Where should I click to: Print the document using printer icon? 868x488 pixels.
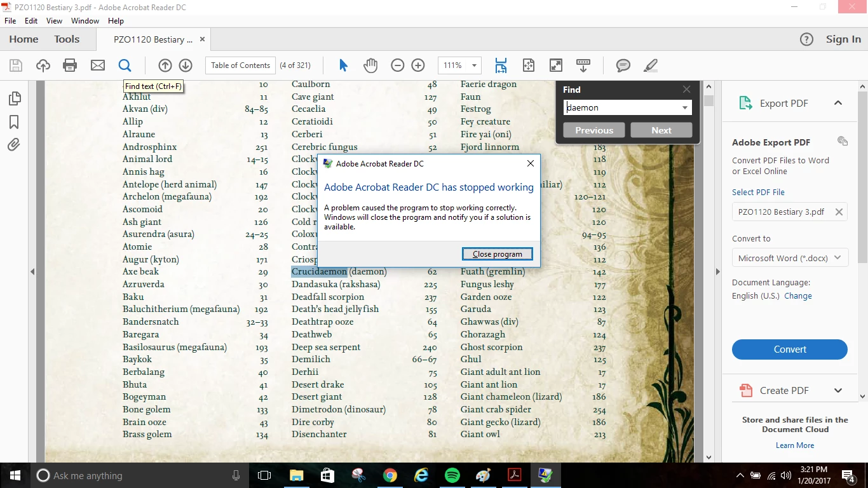point(70,65)
